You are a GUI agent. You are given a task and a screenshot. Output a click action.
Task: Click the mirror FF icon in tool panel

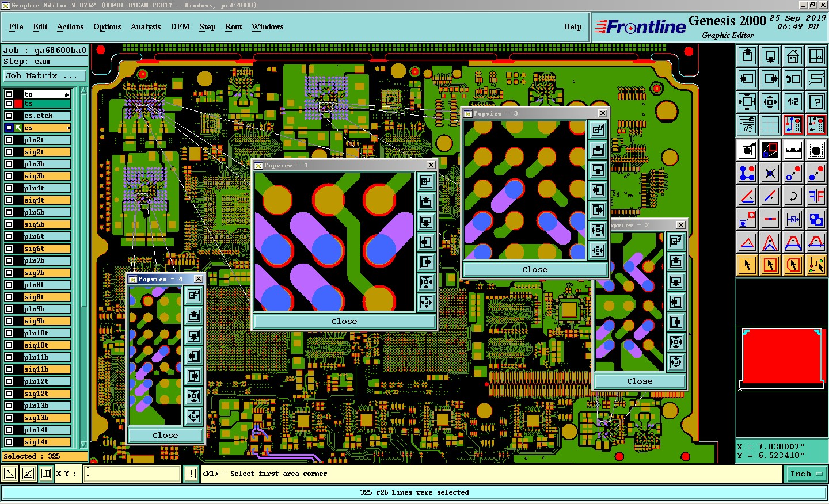[816, 196]
